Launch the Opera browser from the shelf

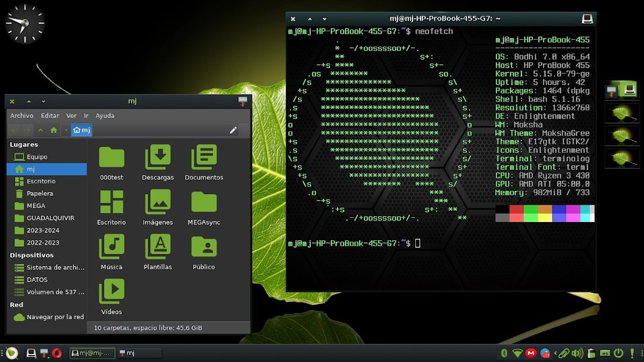click(x=57, y=353)
